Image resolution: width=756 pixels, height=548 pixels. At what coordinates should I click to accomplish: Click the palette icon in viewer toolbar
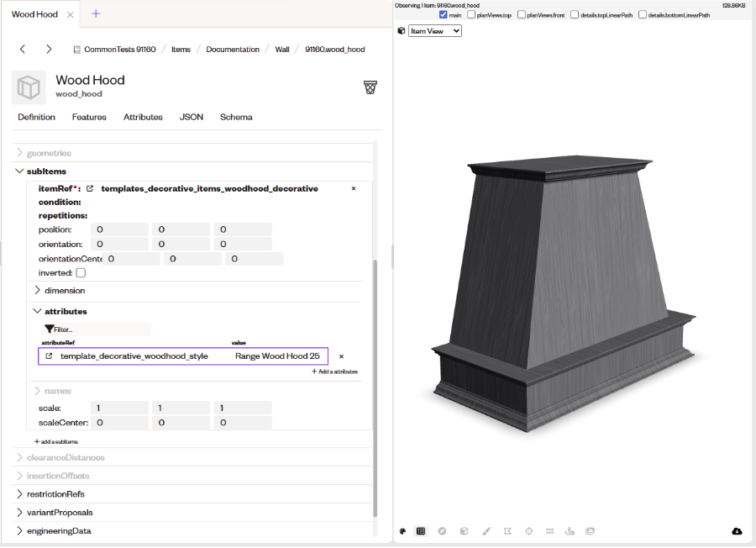[402, 531]
